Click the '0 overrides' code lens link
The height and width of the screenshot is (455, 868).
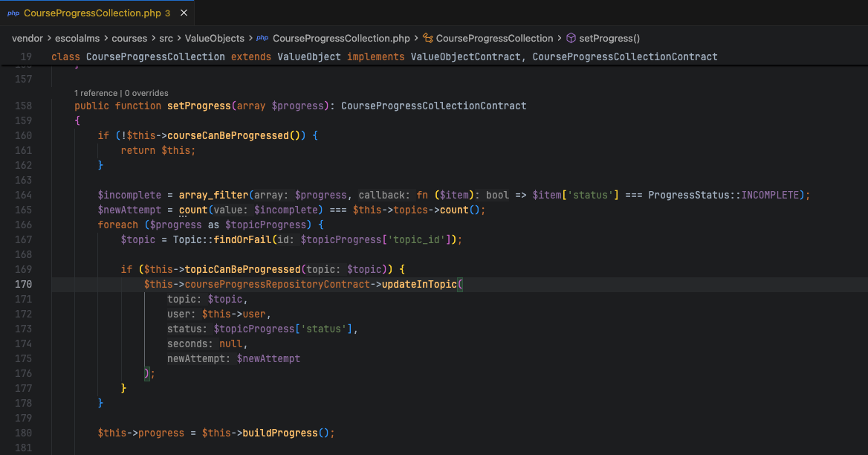[146, 93]
